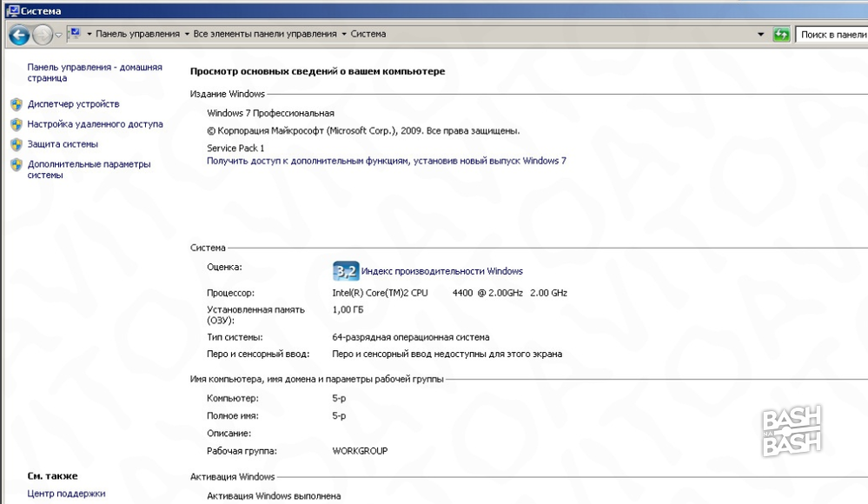Select the Все элементы панели управления breadcrumb
Image resolution: width=868 pixels, height=504 pixels.
(x=265, y=34)
